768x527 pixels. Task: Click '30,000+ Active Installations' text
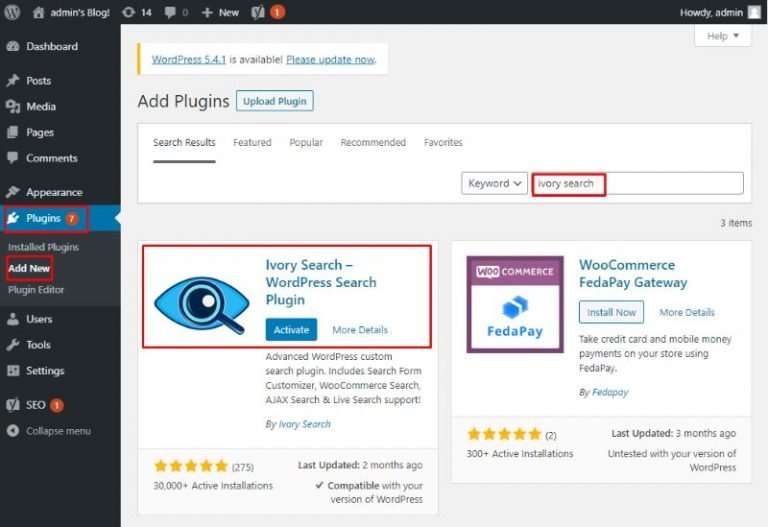coord(213,485)
